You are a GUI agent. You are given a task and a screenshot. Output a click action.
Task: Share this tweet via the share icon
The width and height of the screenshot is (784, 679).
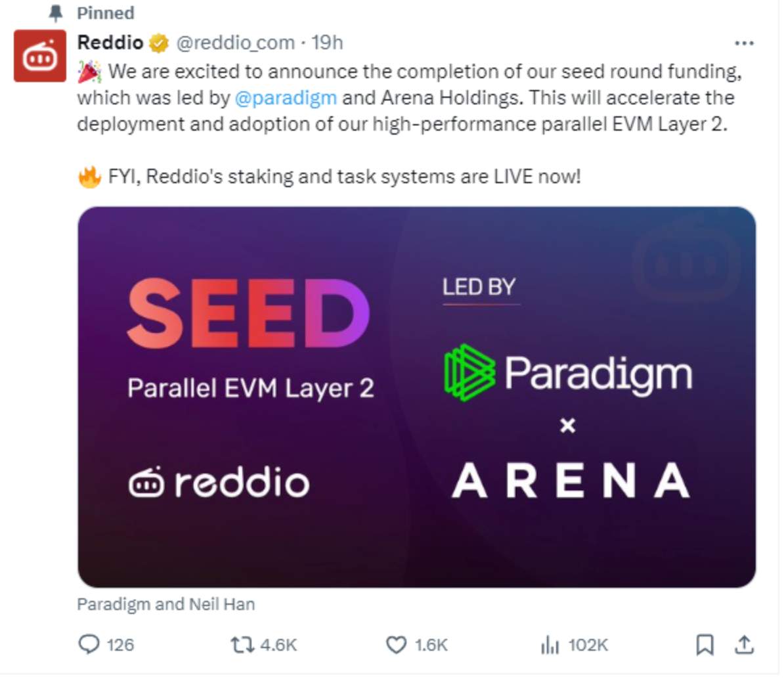(x=745, y=646)
